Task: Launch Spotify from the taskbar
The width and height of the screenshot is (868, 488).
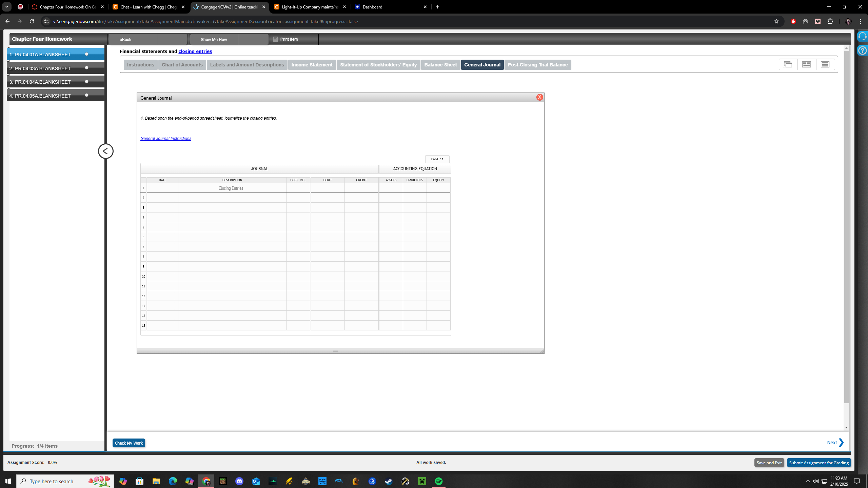Action: 438,481
